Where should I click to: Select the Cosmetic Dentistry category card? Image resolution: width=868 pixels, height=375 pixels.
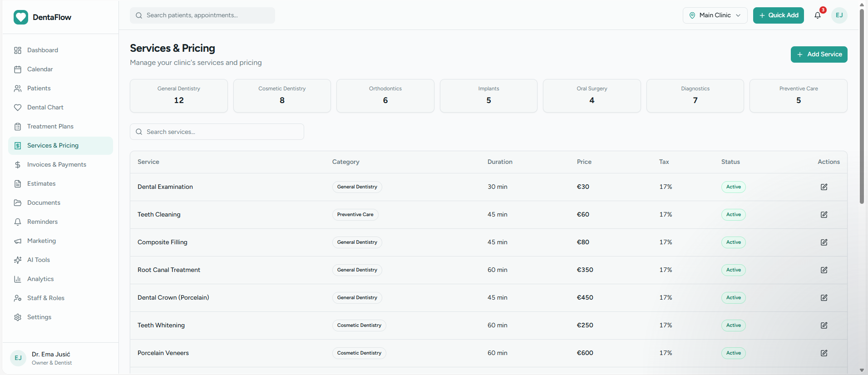coord(282,96)
